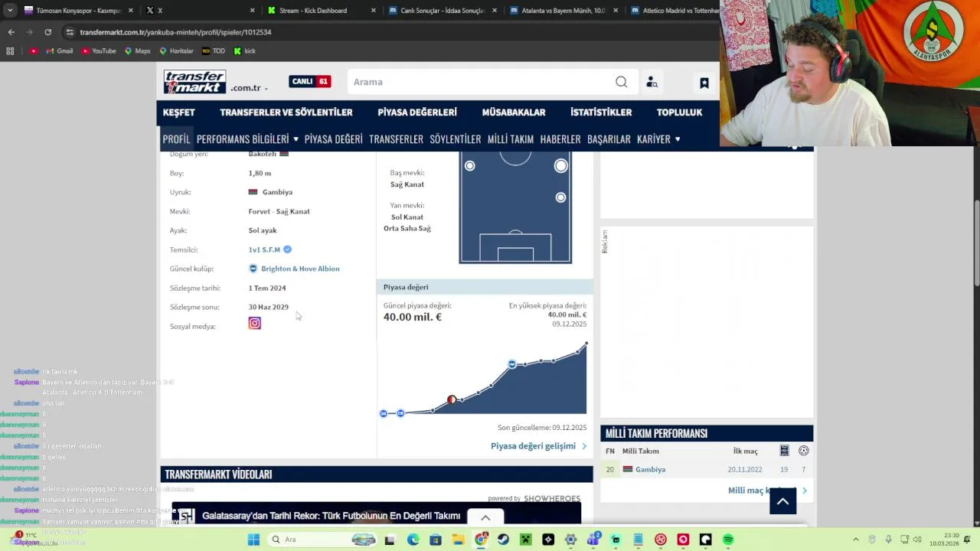
Task: Open TRANSFERLER VE SÖYLENTİLER menu
Action: coord(286,112)
